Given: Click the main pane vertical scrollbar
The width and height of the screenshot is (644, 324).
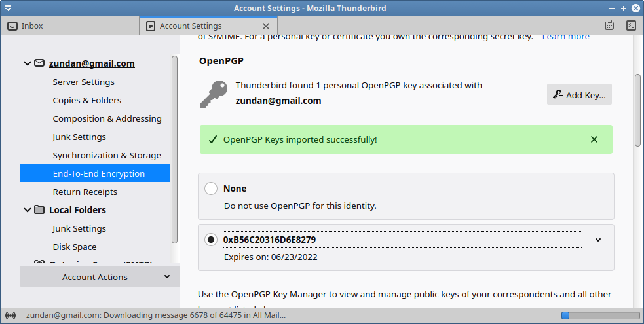Looking at the screenshot, I should point(637,110).
